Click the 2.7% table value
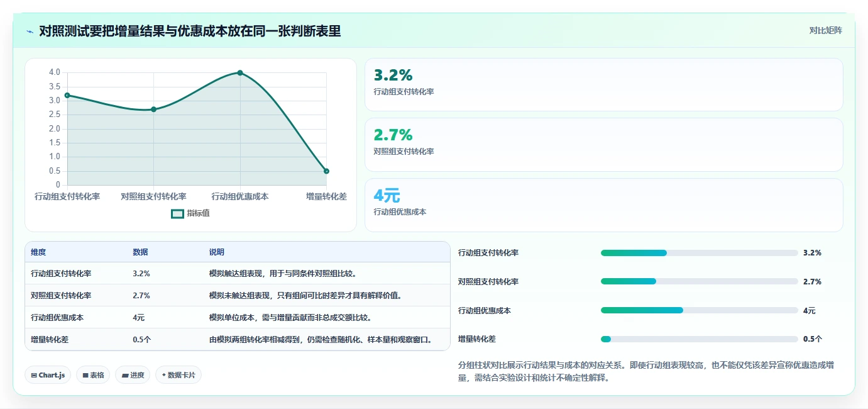 (x=141, y=296)
